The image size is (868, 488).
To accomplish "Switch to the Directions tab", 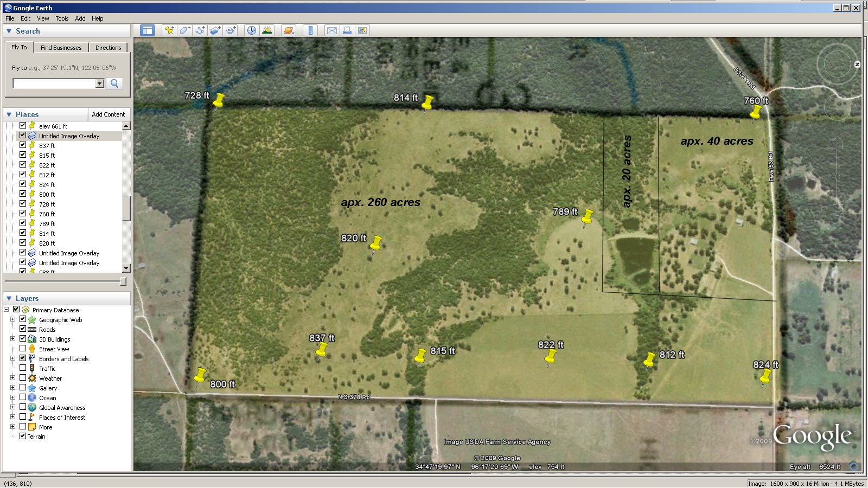I will [108, 48].
